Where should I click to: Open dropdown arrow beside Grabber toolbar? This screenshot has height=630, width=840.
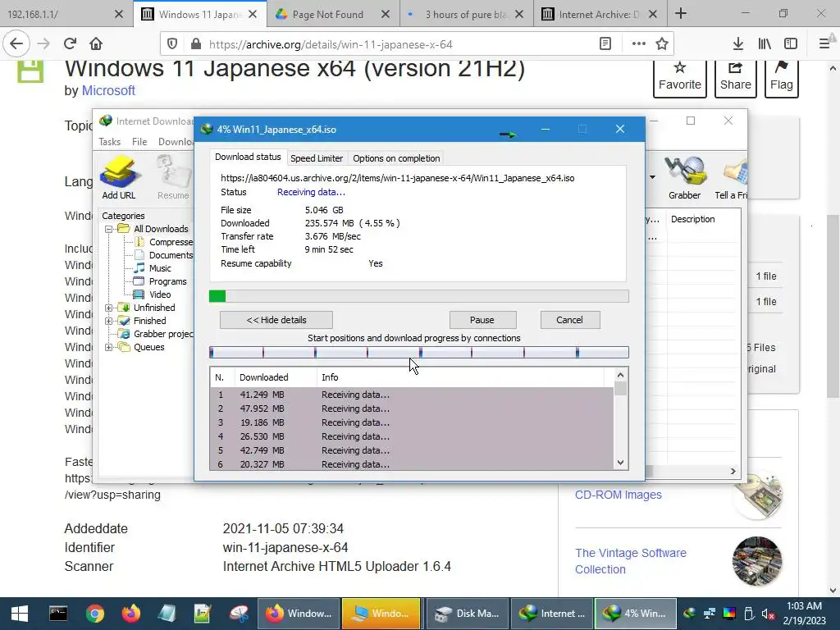[652, 177]
